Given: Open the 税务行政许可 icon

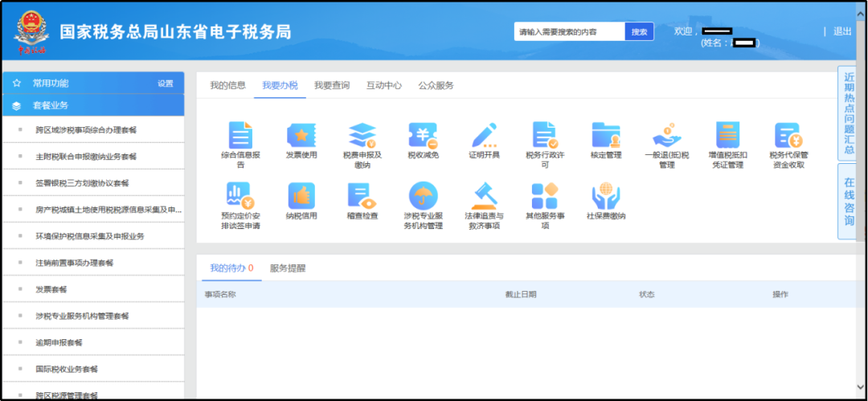Looking at the screenshot, I should click(x=545, y=136).
